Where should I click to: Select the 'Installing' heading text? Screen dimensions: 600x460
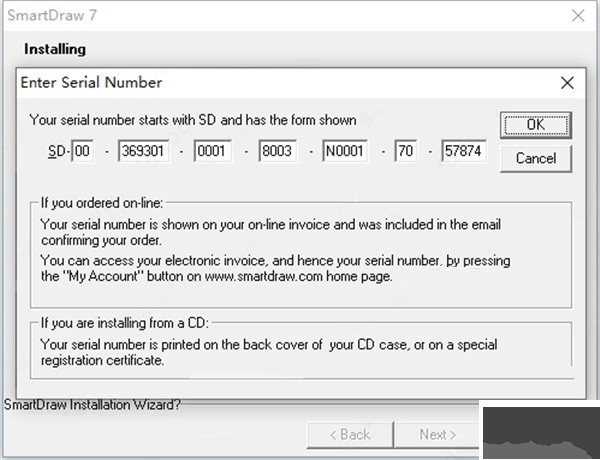pyautogui.click(x=55, y=49)
